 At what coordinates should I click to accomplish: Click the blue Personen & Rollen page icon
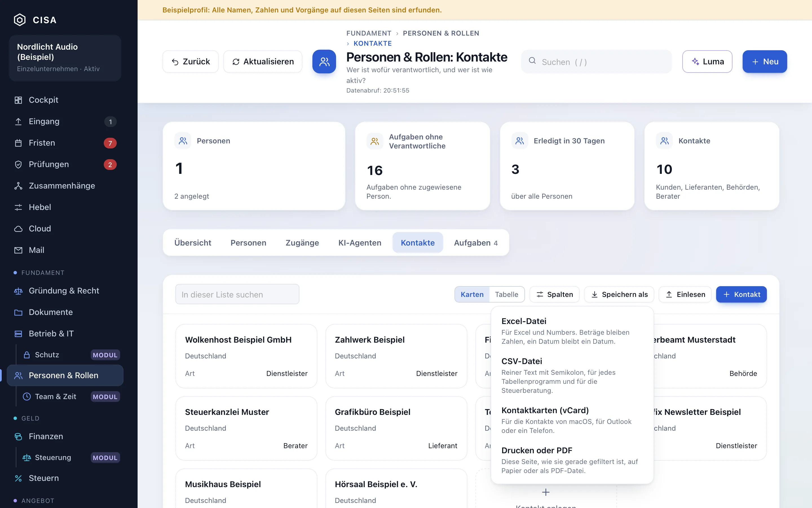pyautogui.click(x=324, y=62)
